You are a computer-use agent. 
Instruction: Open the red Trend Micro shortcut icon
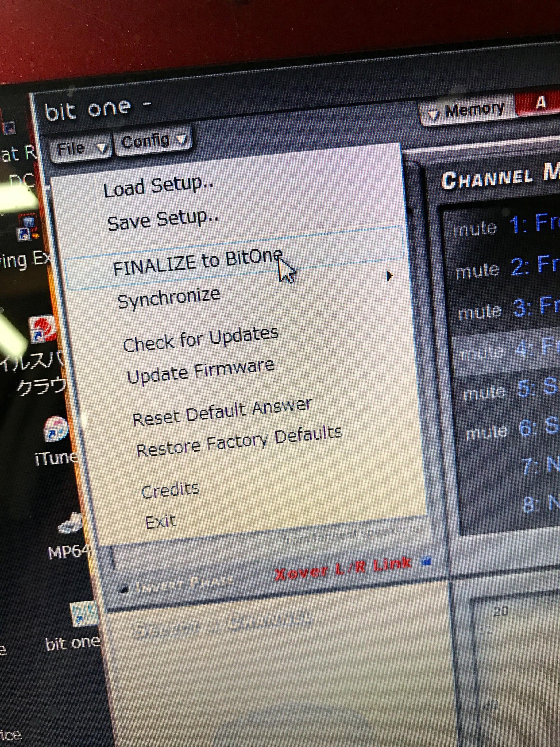pos(44,329)
